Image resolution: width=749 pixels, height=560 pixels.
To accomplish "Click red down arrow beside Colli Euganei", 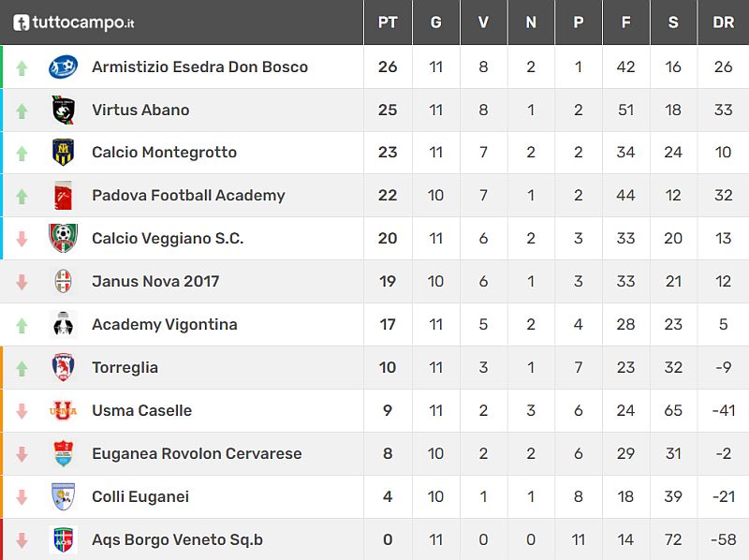I will coord(22,498).
